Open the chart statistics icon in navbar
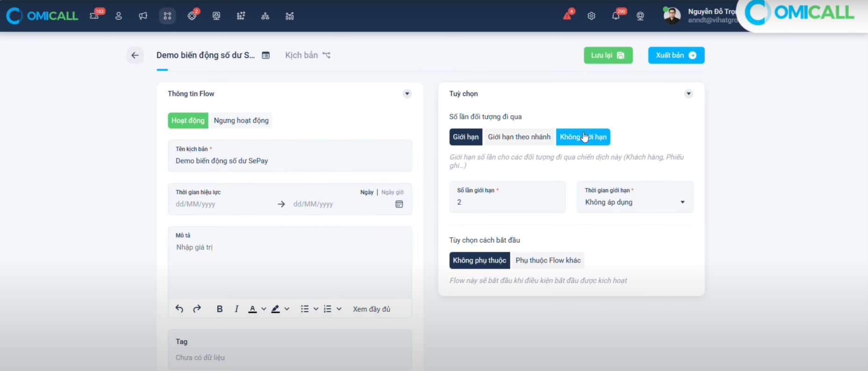Viewport: 868px width, 371px height. click(x=290, y=16)
